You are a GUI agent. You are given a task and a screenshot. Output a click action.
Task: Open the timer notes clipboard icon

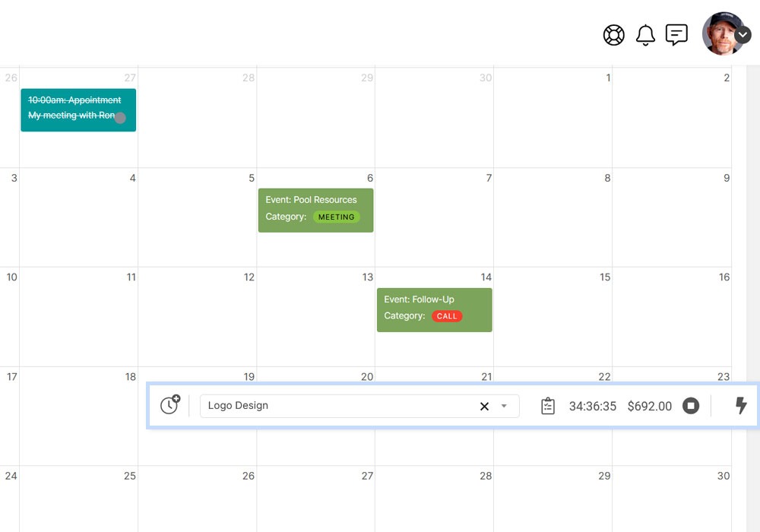pos(548,406)
